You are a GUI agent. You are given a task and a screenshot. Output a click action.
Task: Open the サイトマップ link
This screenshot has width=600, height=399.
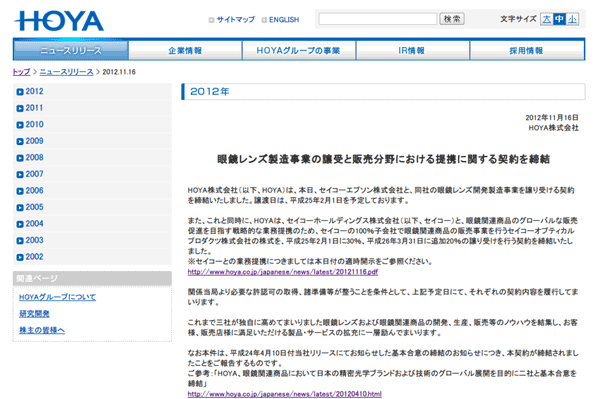click(x=235, y=20)
